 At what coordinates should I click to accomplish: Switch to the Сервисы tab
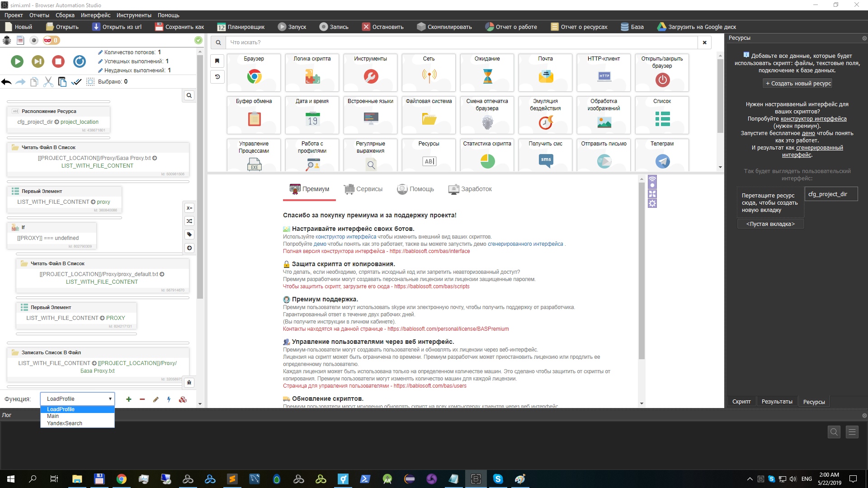(x=363, y=189)
